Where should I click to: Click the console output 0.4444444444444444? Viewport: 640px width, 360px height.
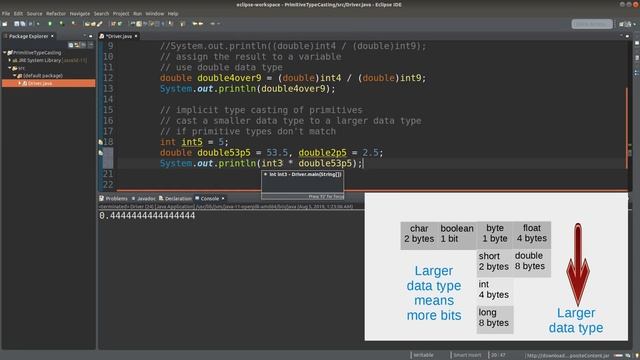click(x=147, y=216)
